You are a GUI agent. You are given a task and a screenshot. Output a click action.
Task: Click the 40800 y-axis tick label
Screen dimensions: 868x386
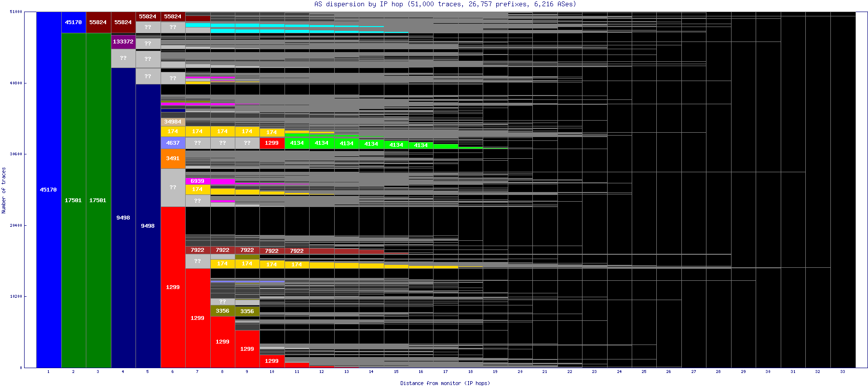pyautogui.click(x=16, y=83)
